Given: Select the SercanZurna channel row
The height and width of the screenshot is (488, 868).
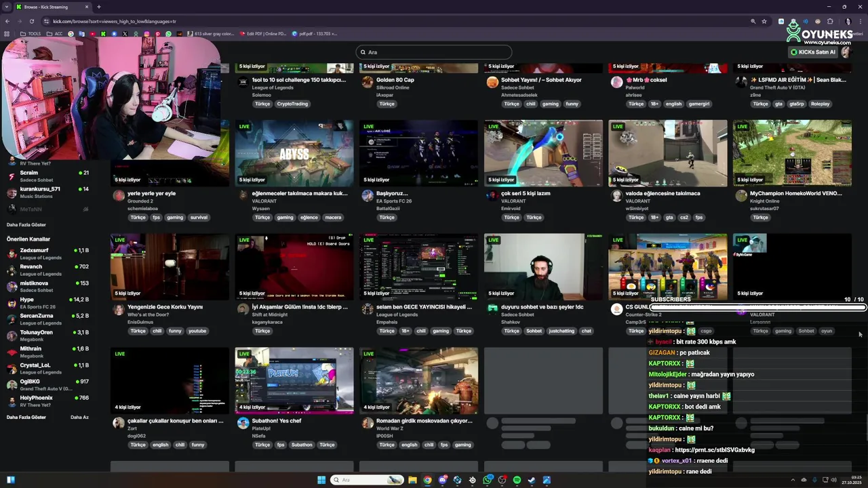Looking at the screenshot, I should pos(47,319).
